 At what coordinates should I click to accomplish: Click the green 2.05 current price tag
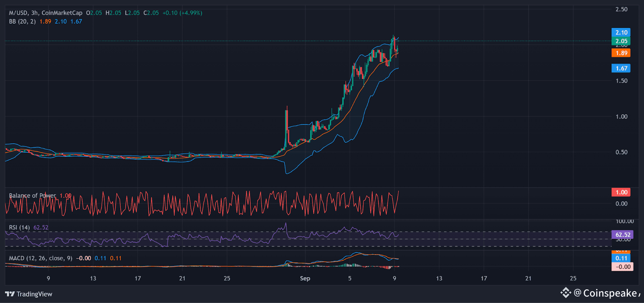pos(621,41)
